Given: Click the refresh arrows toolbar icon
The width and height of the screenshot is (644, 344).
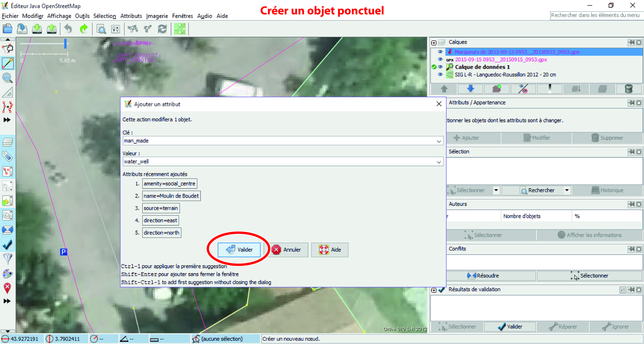Looking at the screenshot, I should (x=162, y=29).
